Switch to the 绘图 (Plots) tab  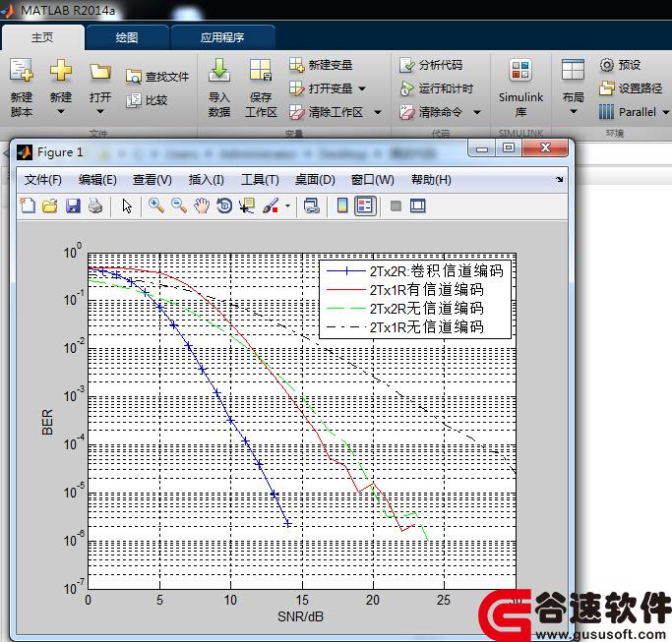click(127, 37)
